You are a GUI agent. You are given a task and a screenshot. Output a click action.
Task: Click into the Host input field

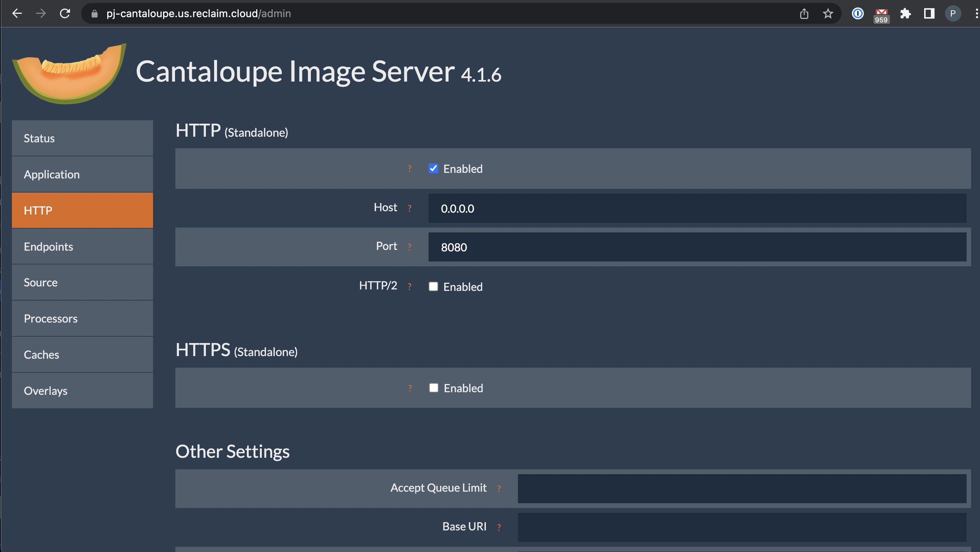[697, 209]
